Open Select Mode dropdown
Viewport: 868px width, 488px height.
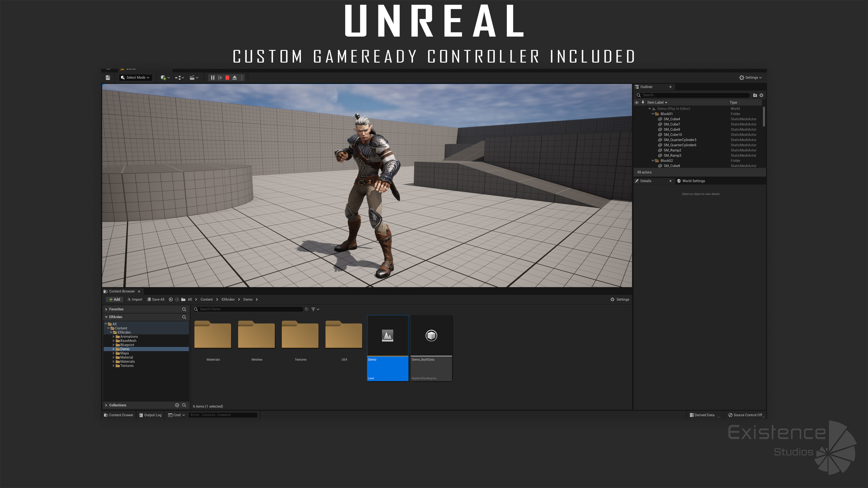pos(135,77)
